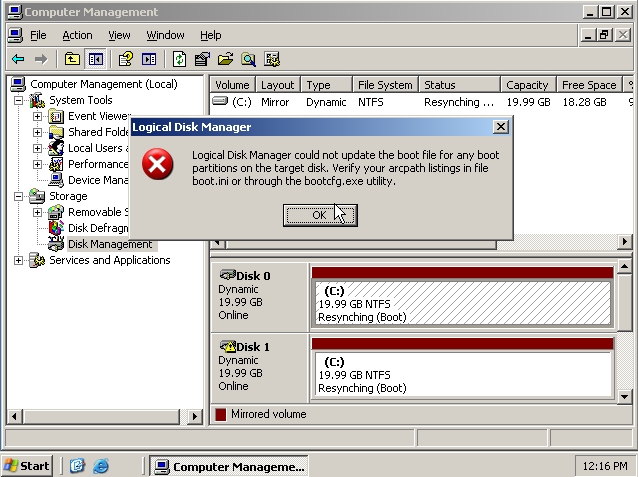Click Computer Management taskbar button
The width and height of the screenshot is (638, 477).
coord(229,466)
